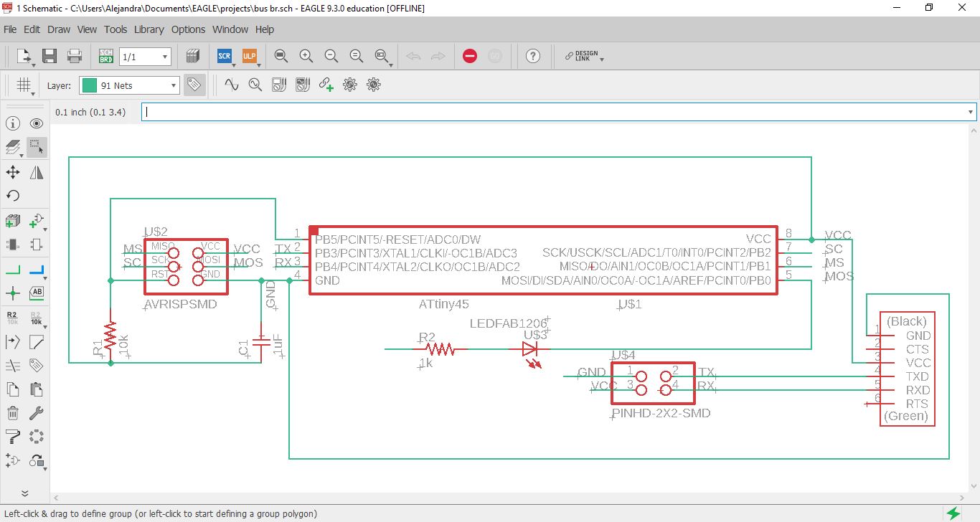Click the undo arrow icon

(x=413, y=56)
